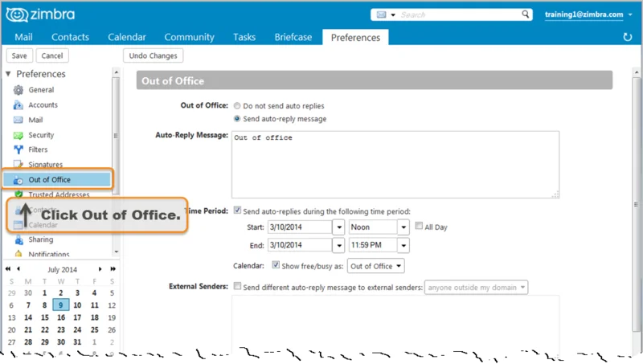Select July 17 in mini calendar
The width and height of the screenshot is (643, 364).
point(77,317)
